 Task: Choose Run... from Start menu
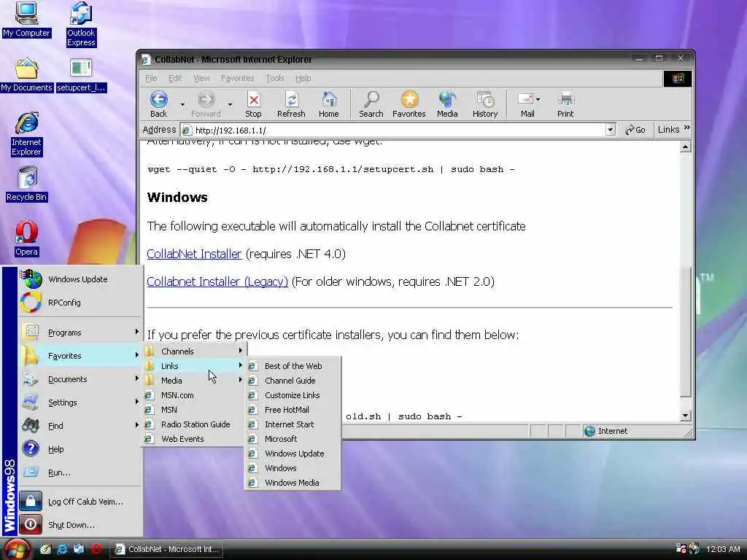[80, 472]
